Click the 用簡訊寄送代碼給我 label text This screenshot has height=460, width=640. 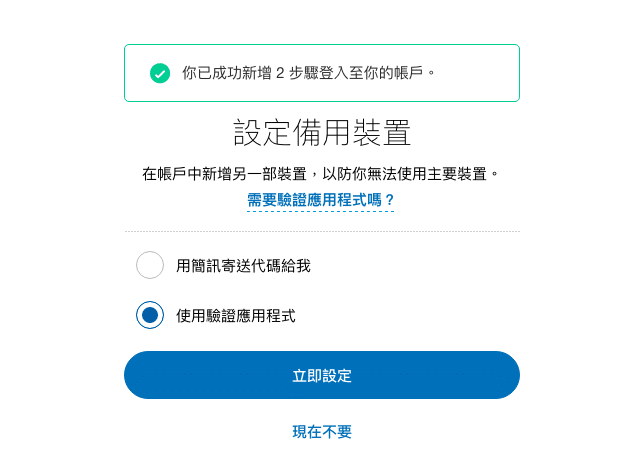pos(243,266)
